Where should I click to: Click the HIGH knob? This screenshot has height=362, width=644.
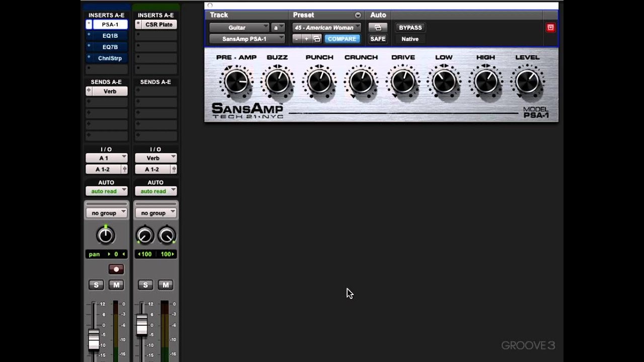pos(486,81)
